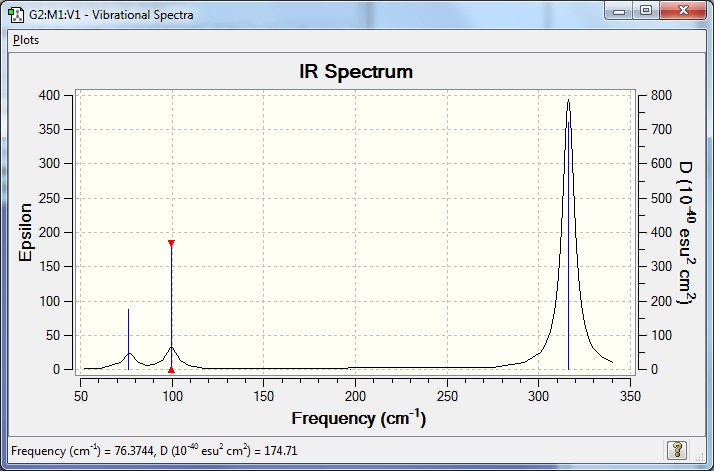Click the window resize grip corner
The image size is (714, 471).
[700, 456]
